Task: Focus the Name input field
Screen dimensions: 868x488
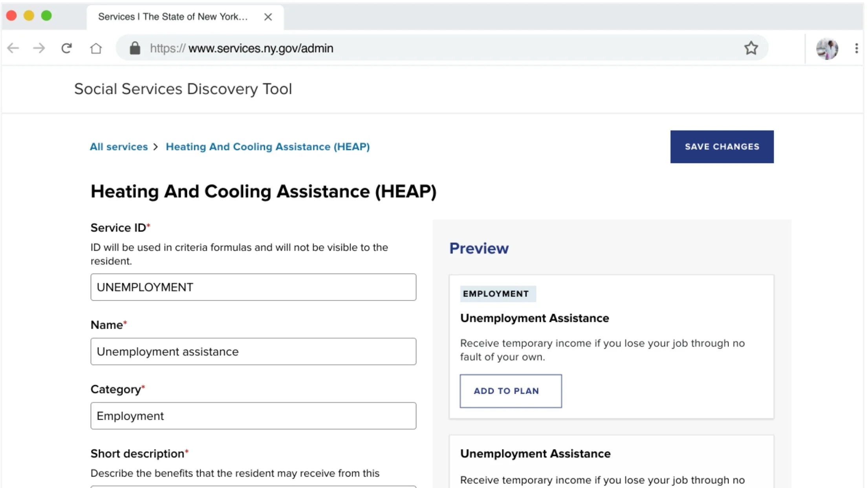Action: (253, 351)
